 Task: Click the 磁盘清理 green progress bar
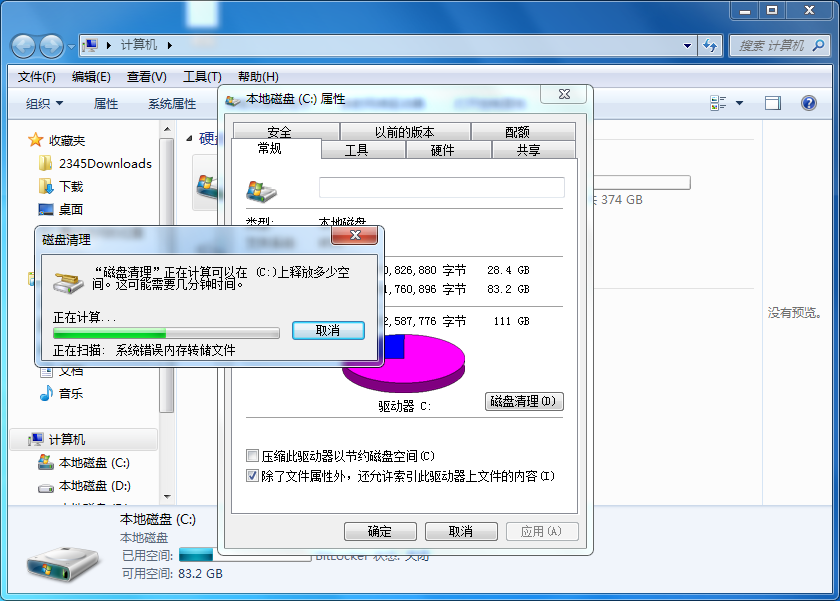pyautogui.click(x=166, y=333)
